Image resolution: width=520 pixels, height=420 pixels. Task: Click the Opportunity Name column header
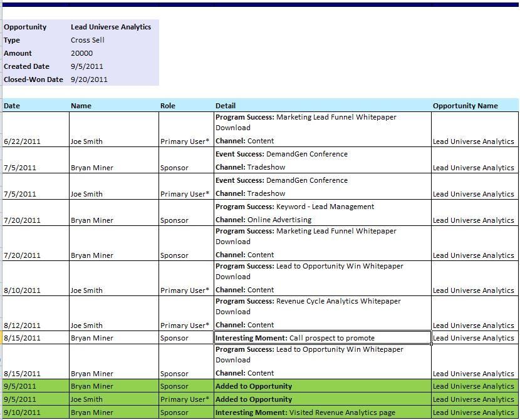pos(465,106)
